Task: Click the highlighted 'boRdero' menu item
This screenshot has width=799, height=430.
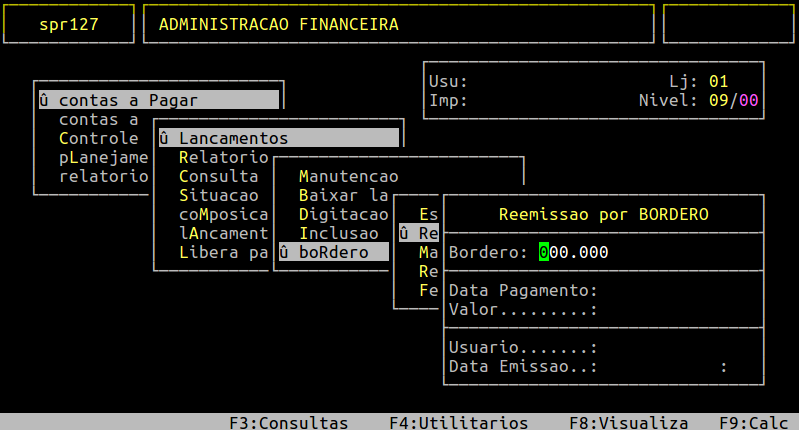Action: coord(332,252)
